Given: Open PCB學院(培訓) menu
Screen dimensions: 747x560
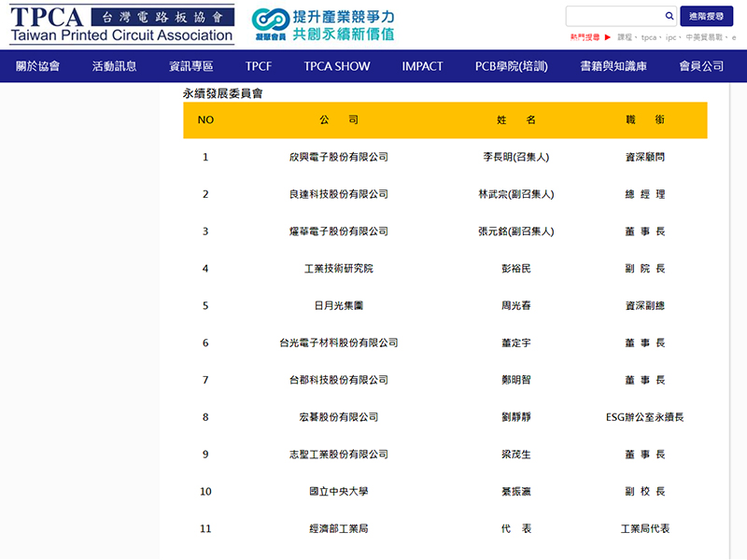Looking at the screenshot, I should pos(511,66).
